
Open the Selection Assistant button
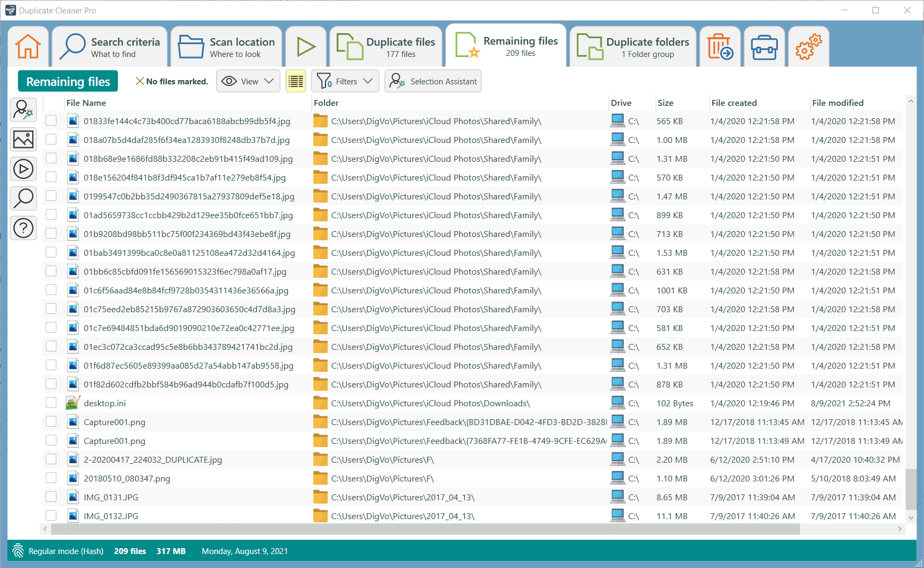[x=433, y=81]
